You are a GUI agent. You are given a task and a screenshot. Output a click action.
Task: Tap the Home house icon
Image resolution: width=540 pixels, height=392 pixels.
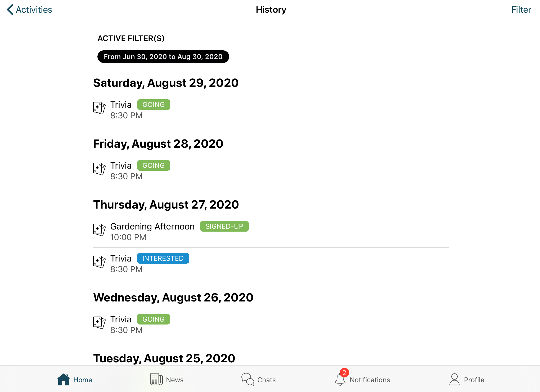[64, 380]
